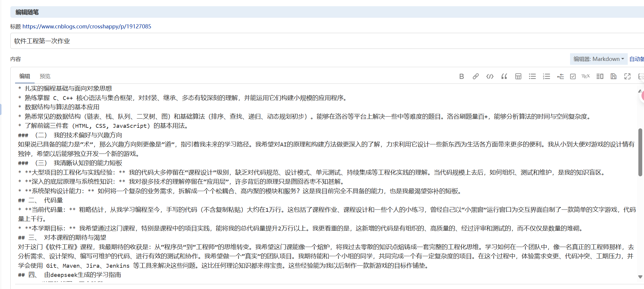Toggle side-by-side preview layout
The image size is (644, 289).
600,76
